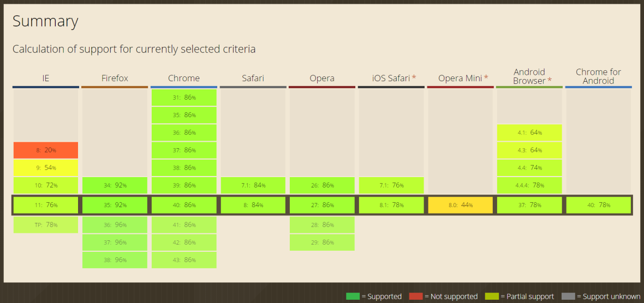
Task: Select the IE 10: 72% cell
Action: [x=46, y=185]
